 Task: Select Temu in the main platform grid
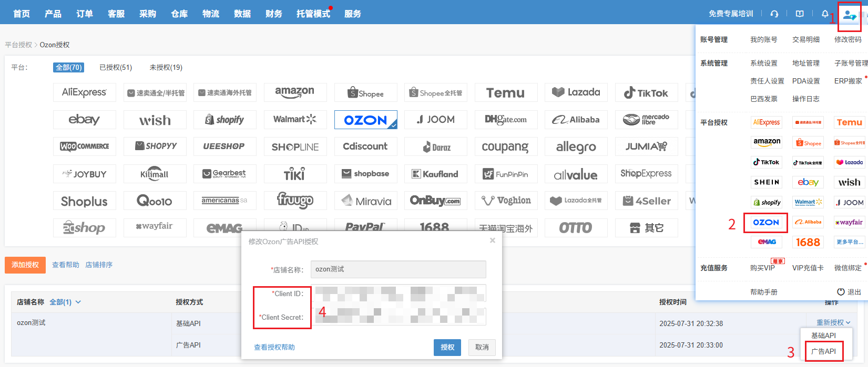506,92
